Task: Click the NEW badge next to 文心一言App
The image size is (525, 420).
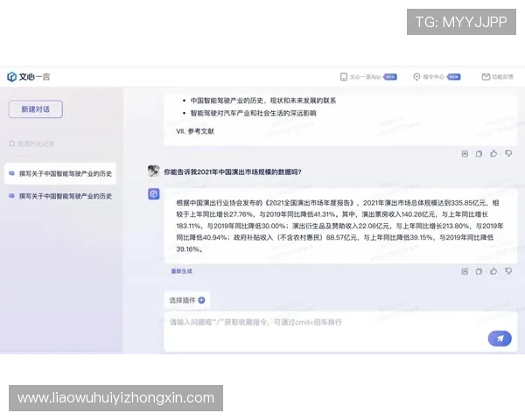Action: coord(390,77)
